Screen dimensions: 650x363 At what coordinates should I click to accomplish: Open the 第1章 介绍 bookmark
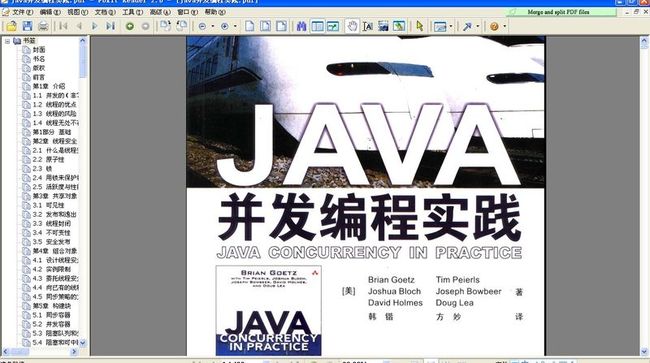pos(49,86)
